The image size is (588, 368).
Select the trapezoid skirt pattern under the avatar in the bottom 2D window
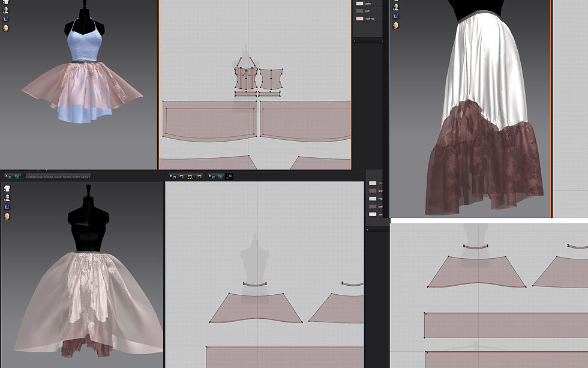256,307
